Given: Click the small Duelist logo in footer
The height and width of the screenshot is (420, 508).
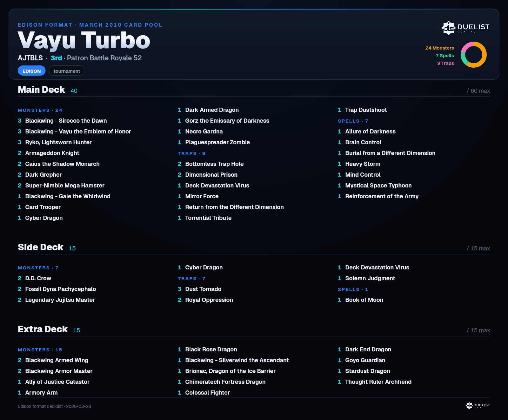Looking at the screenshot, I should point(478,405).
